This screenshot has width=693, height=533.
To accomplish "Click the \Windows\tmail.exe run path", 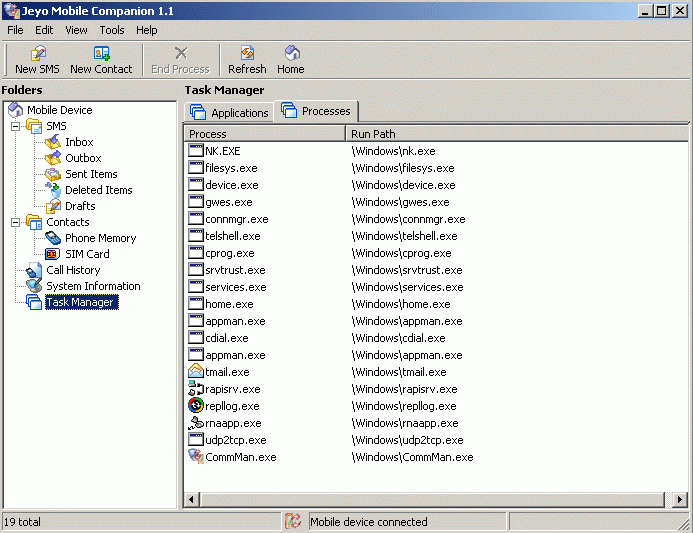I will [399, 372].
